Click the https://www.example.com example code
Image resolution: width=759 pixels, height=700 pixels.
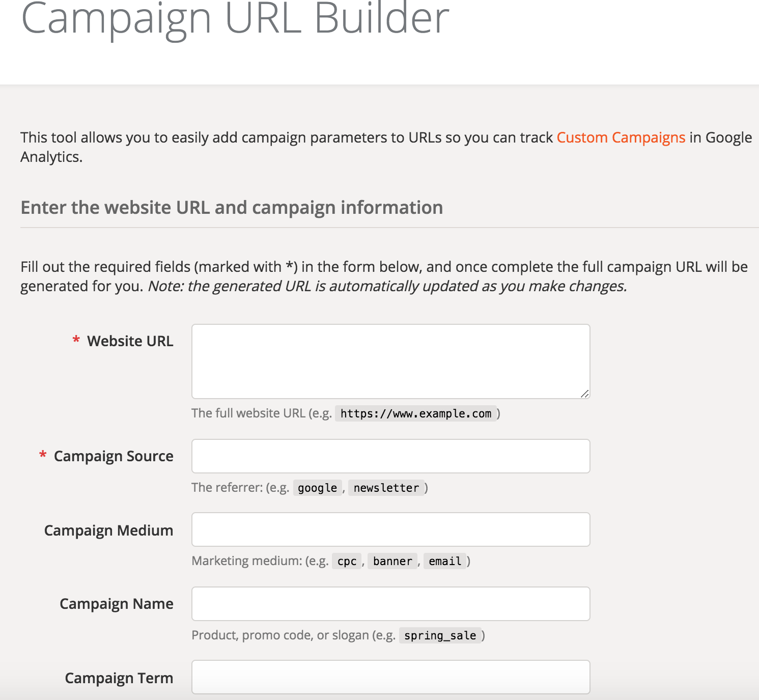coord(415,413)
